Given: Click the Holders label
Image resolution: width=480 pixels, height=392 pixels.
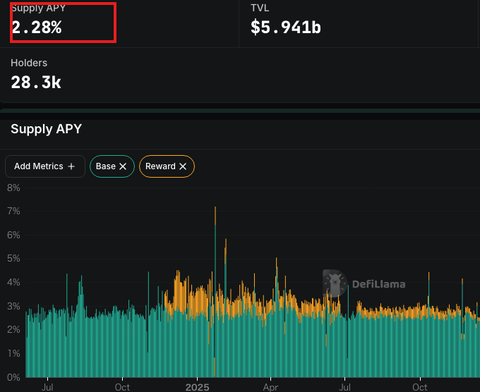Looking at the screenshot, I should [29, 63].
